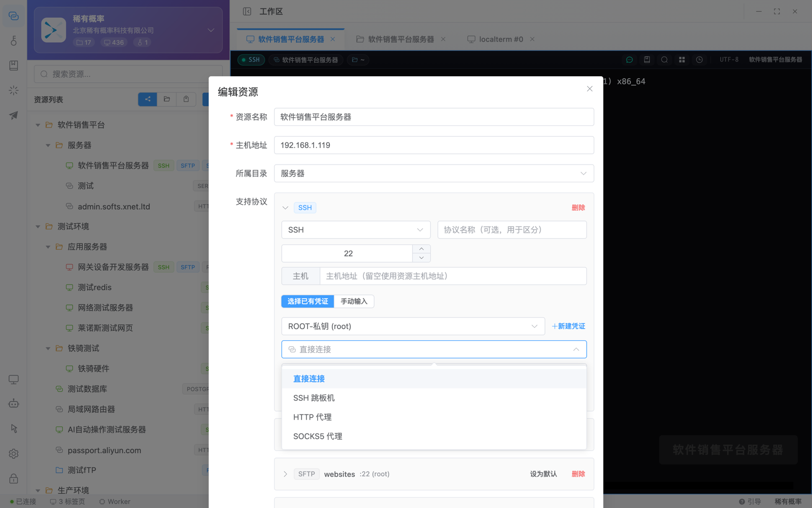
Task: Select 直接连接 in the dropdown list
Action: click(x=434, y=378)
